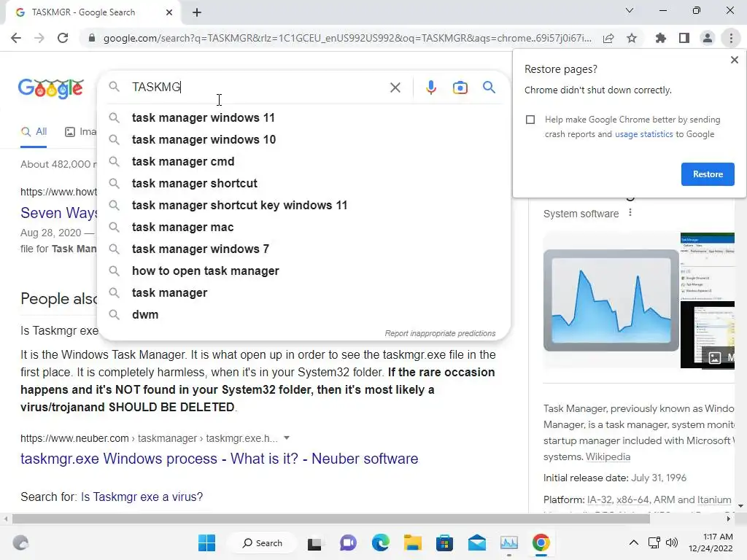Open the side panel icon
The height and width of the screenshot is (560, 747).
(684, 38)
